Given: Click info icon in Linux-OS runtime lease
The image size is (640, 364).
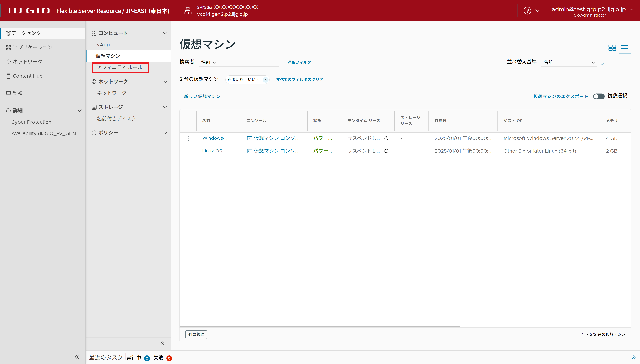Looking at the screenshot, I should point(386,151).
